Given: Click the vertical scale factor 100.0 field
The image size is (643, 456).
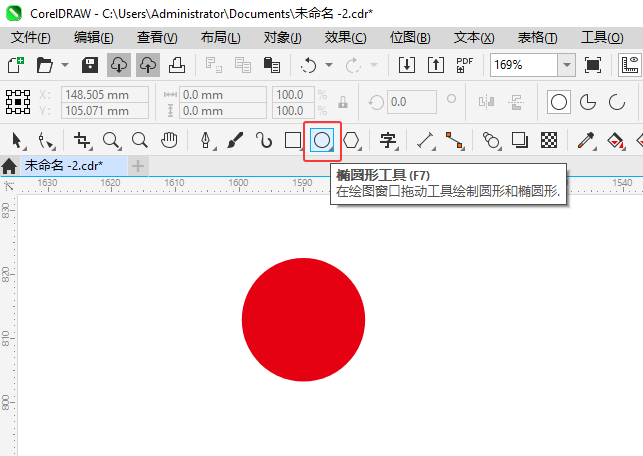Looking at the screenshot, I should [x=294, y=111].
